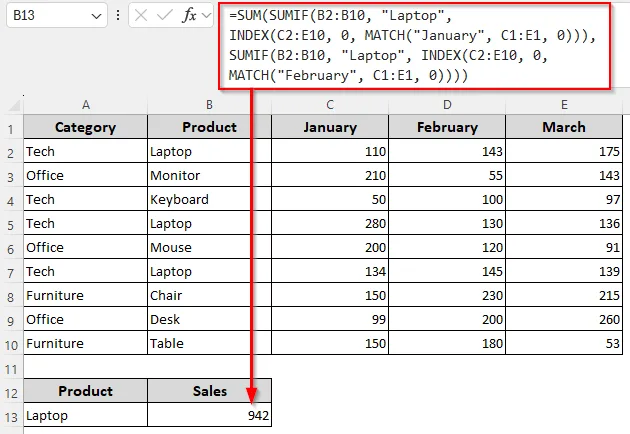The height and width of the screenshot is (434, 630).
Task: Click the Enter checkmark icon in formula bar
Action: [x=165, y=15]
